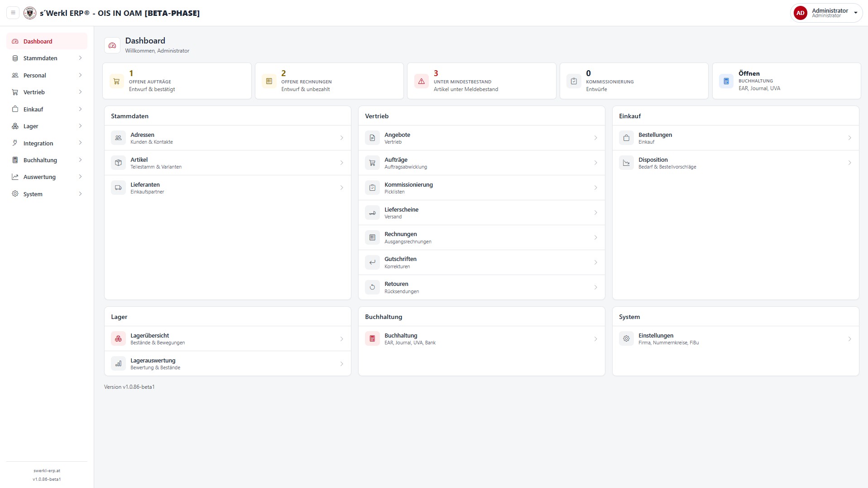The height and width of the screenshot is (488, 868).
Task: Click the Lagerauswertung bar chart icon
Action: [x=118, y=363]
